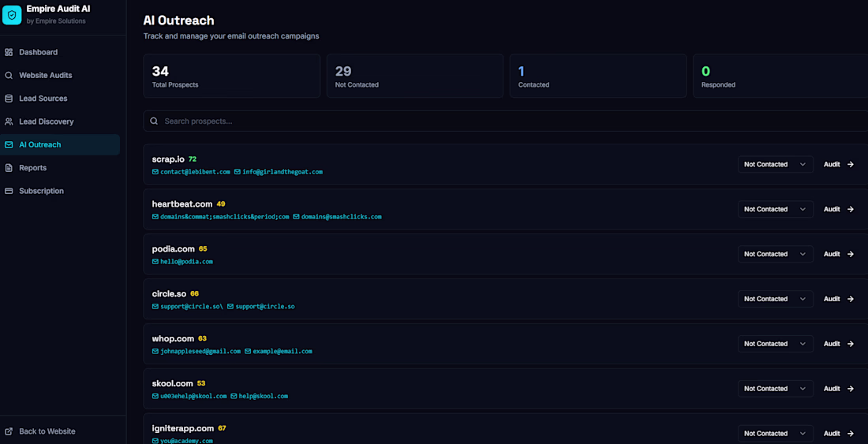The height and width of the screenshot is (444, 868).
Task: Click envelope icon beside support@circle.so
Action: [x=230, y=306]
